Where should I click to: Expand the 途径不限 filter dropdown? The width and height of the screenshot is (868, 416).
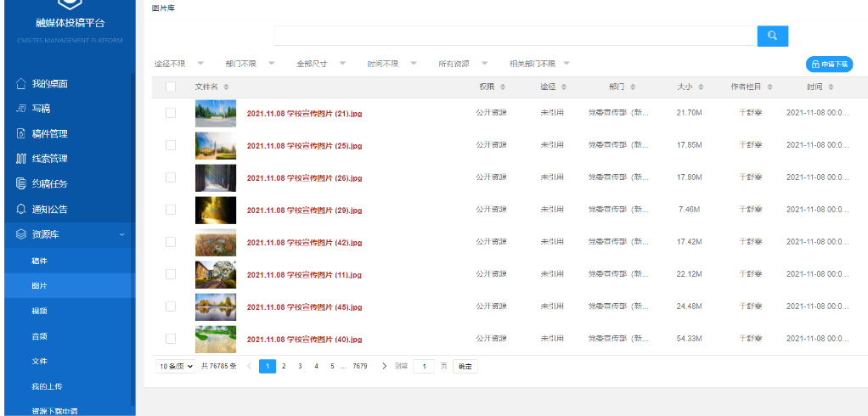point(200,63)
